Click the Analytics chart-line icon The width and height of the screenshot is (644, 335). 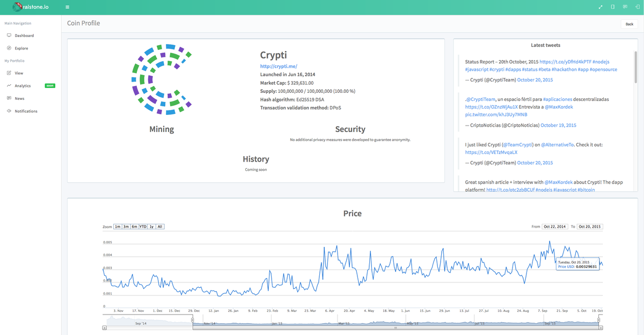coord(9,86)
